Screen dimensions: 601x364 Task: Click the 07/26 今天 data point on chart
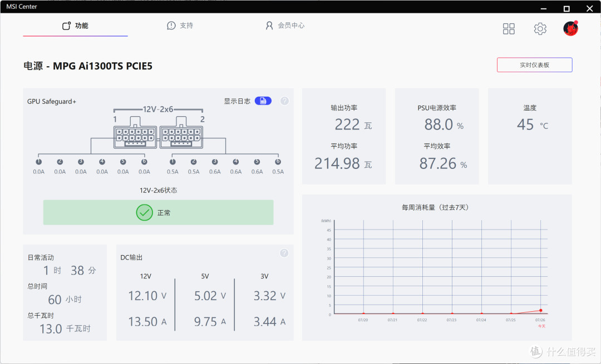[541, 311]
